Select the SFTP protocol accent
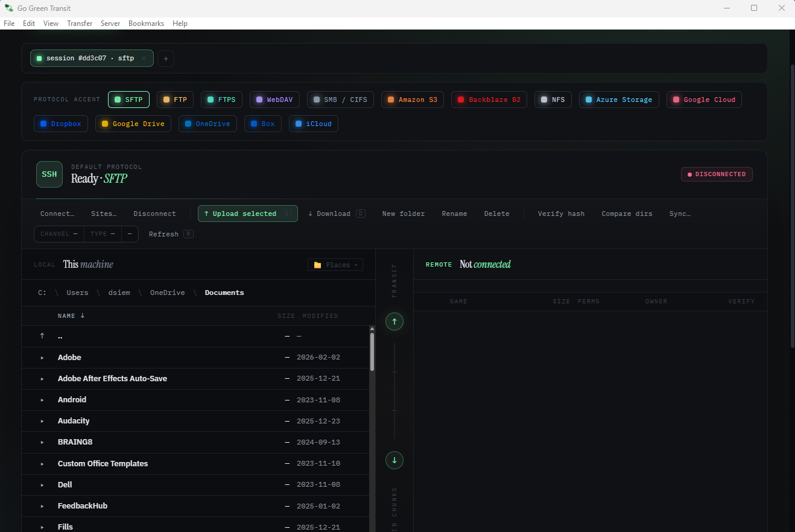The width and height of the screenshot is (795, 532). [128, 100]
